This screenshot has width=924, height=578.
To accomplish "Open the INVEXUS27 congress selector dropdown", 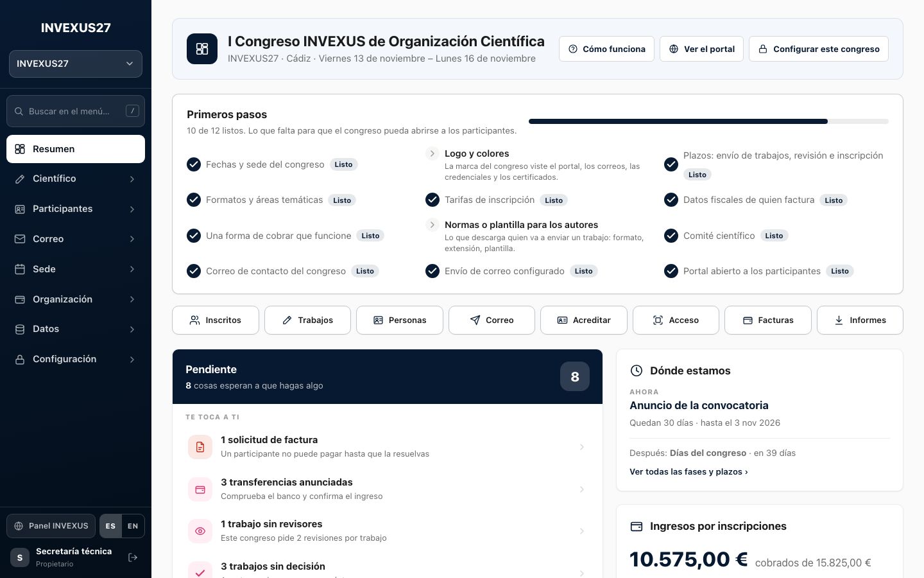I will (76, 64).
